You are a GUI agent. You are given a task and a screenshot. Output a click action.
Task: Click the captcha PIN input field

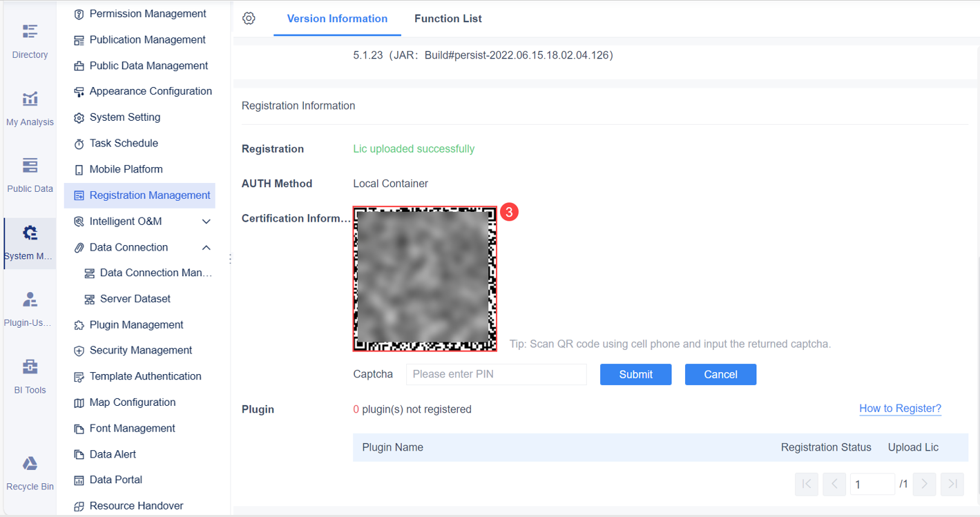[x=496, y=374]
